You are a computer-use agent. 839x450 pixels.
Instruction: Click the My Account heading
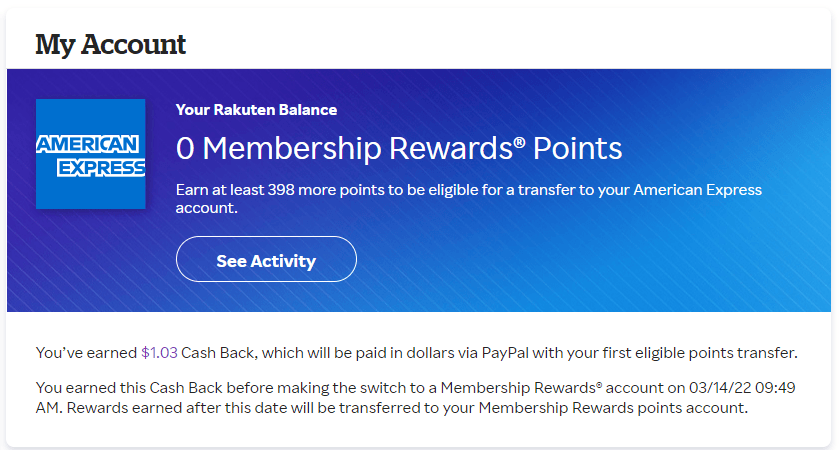tap(110, 44)
